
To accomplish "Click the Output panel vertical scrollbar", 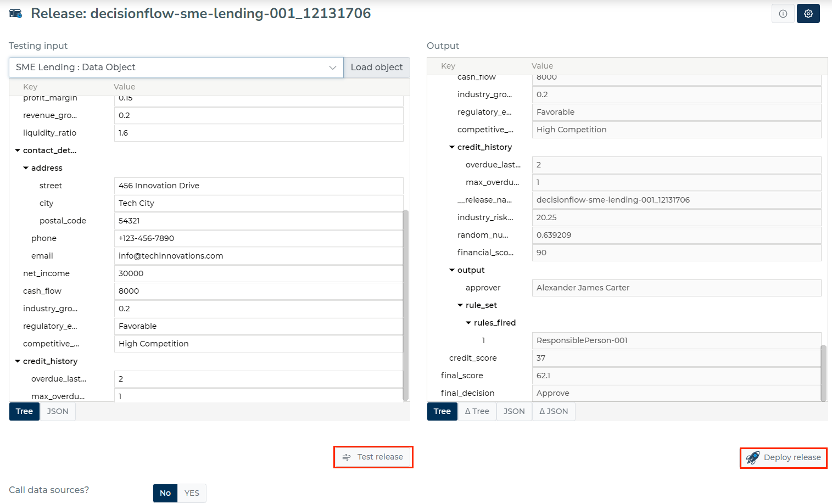I will coord(824,373).
